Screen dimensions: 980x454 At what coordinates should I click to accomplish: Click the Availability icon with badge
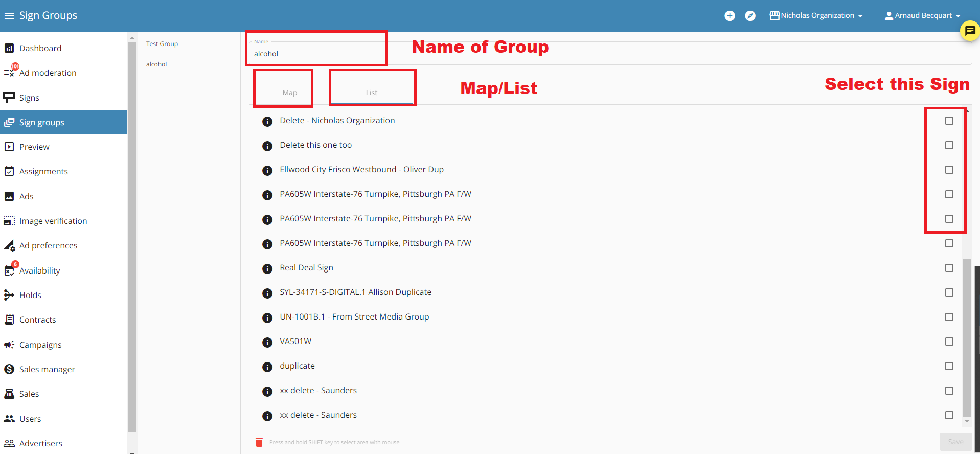tap(10, 269)
